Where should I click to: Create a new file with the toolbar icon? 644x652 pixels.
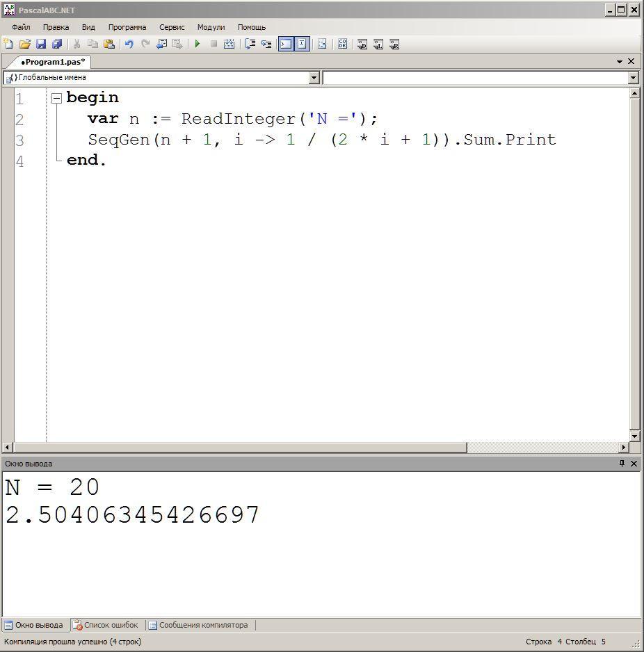[x=8, y=44]
